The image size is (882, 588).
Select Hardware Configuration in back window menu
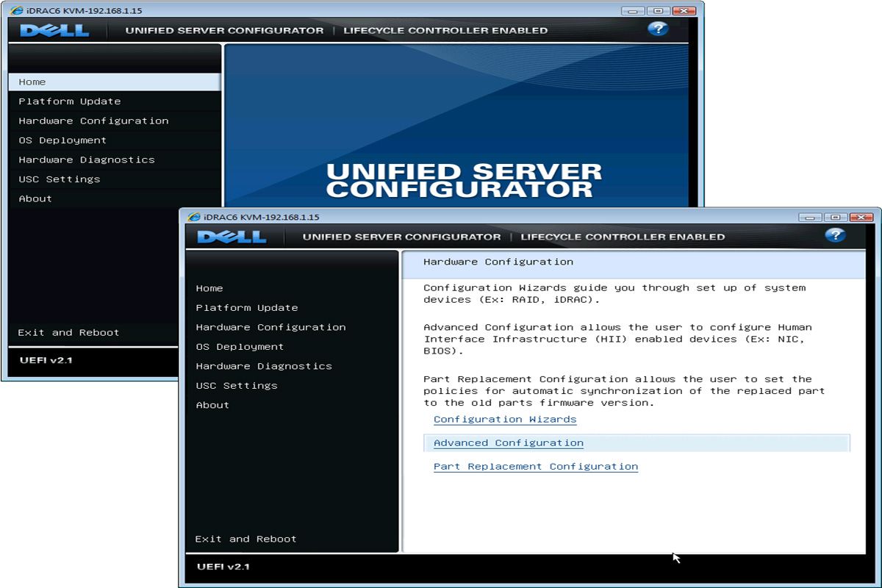coord(93,121)
